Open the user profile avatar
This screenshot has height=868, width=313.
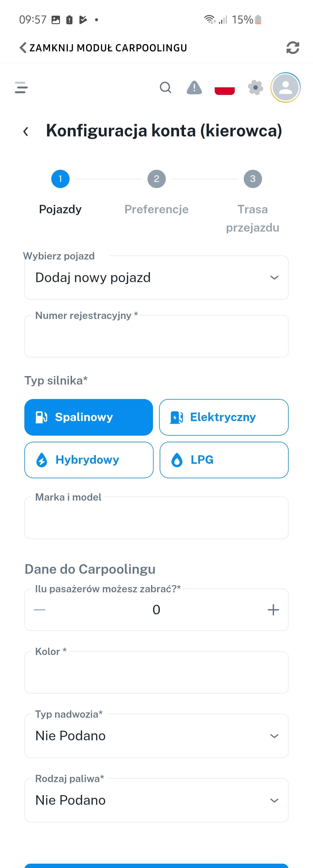point(285,88)
